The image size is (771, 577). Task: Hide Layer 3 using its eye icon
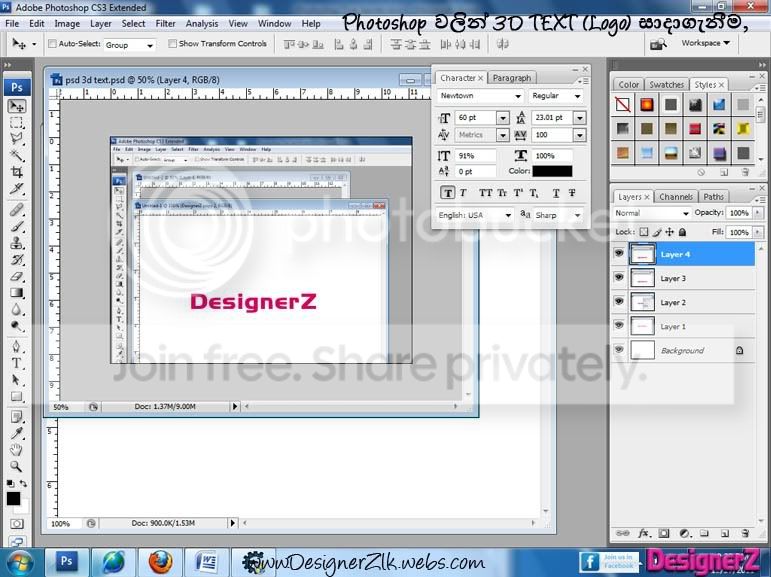(619, 277)
